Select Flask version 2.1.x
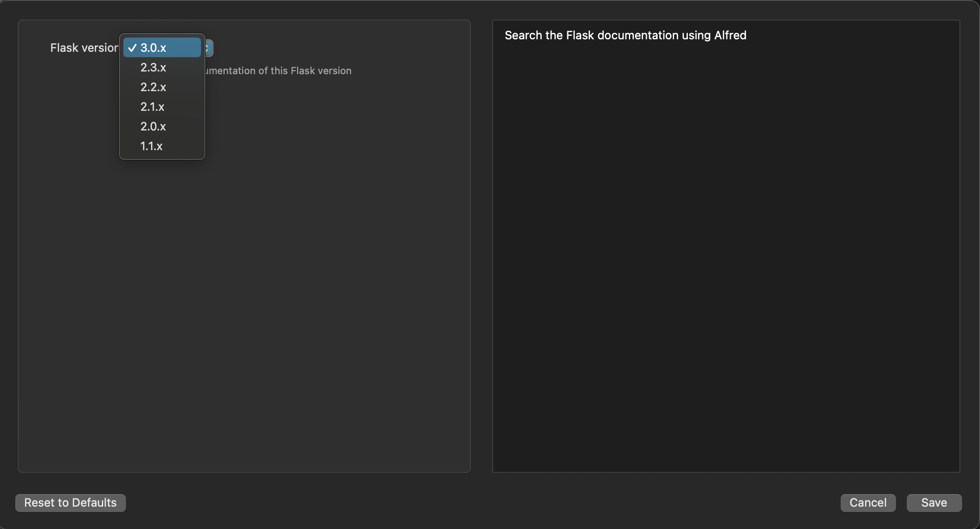The width and height of the screenshot is (980, 529). point(152,106)
